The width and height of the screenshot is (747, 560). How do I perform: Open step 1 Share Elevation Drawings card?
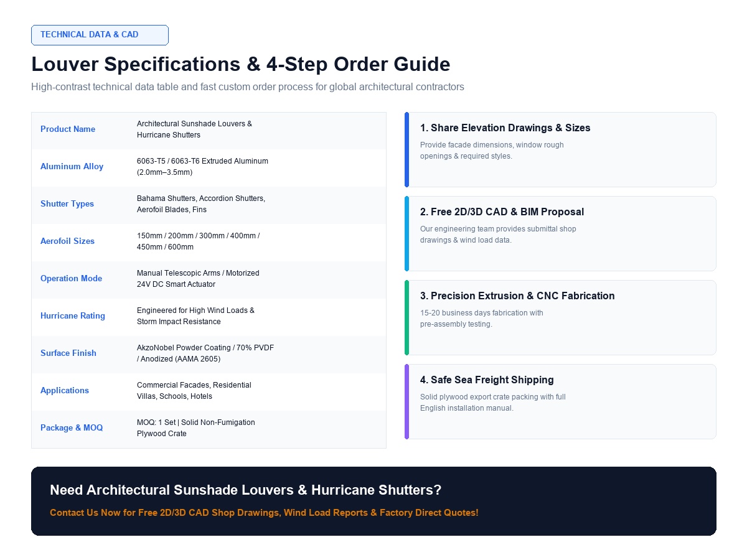[x=560, y=149]
